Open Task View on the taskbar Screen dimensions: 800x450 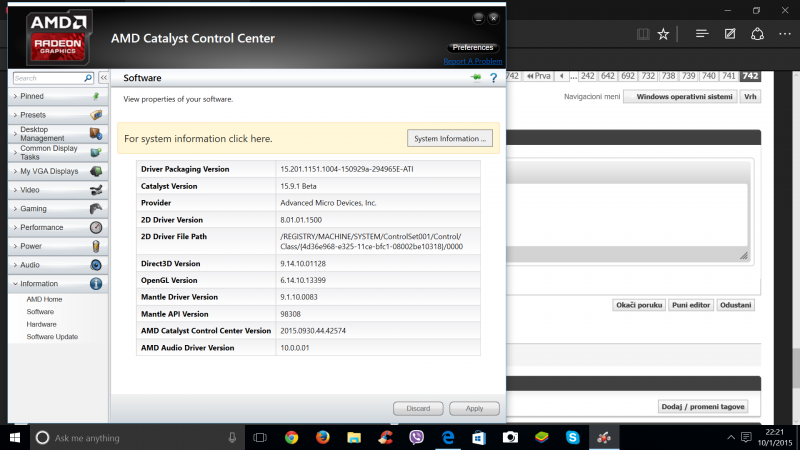pos(260,438)
